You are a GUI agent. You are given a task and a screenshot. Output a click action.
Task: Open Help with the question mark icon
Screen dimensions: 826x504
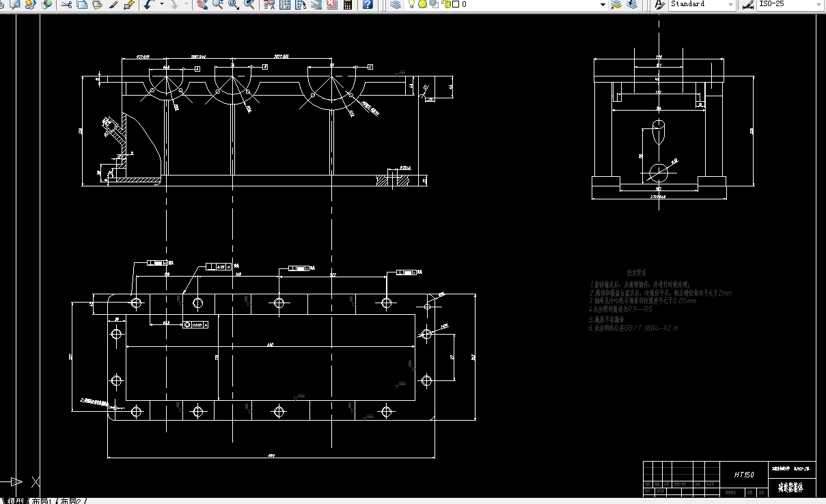(x=367, y=4)
